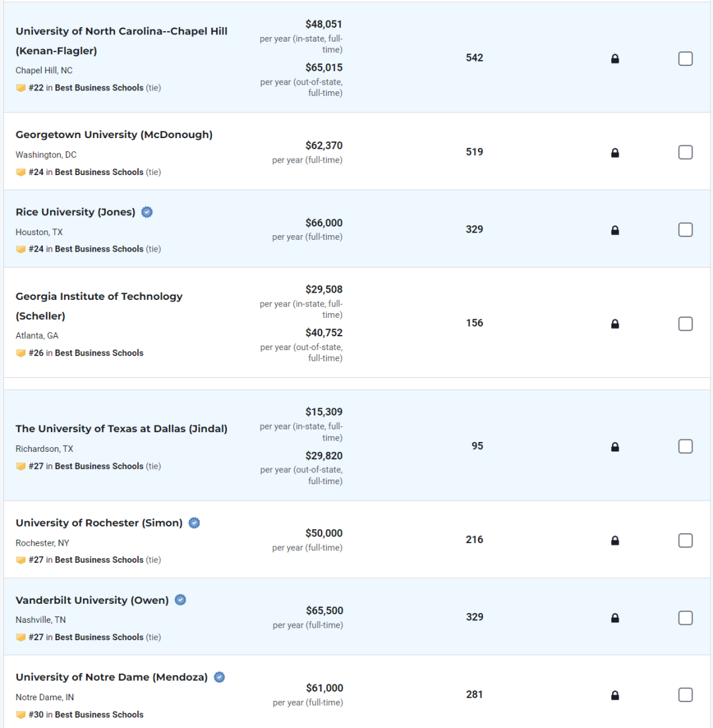Click the ranking badge icon next to #26
The height and width of the screenshot is (728, 713).
(20, 353)
